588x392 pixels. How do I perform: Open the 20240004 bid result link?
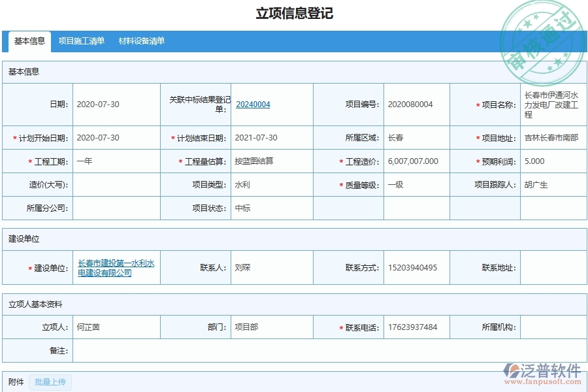coord(253,104)
